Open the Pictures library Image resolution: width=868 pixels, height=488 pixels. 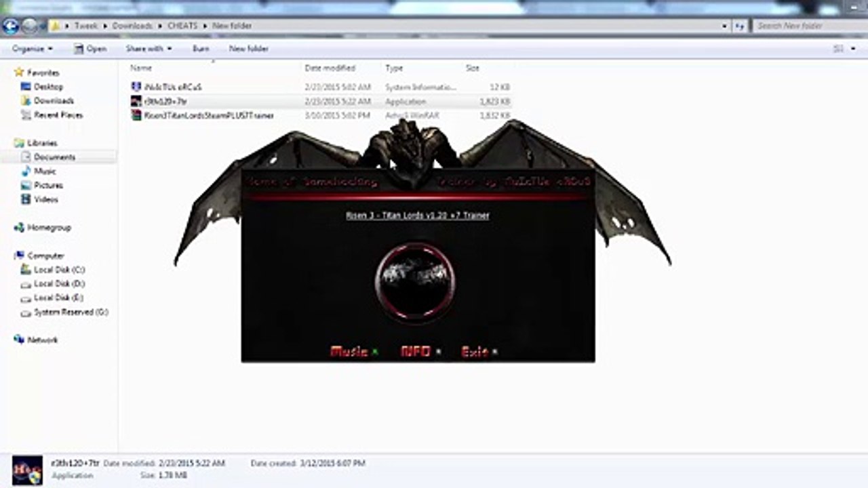(48, 186)
